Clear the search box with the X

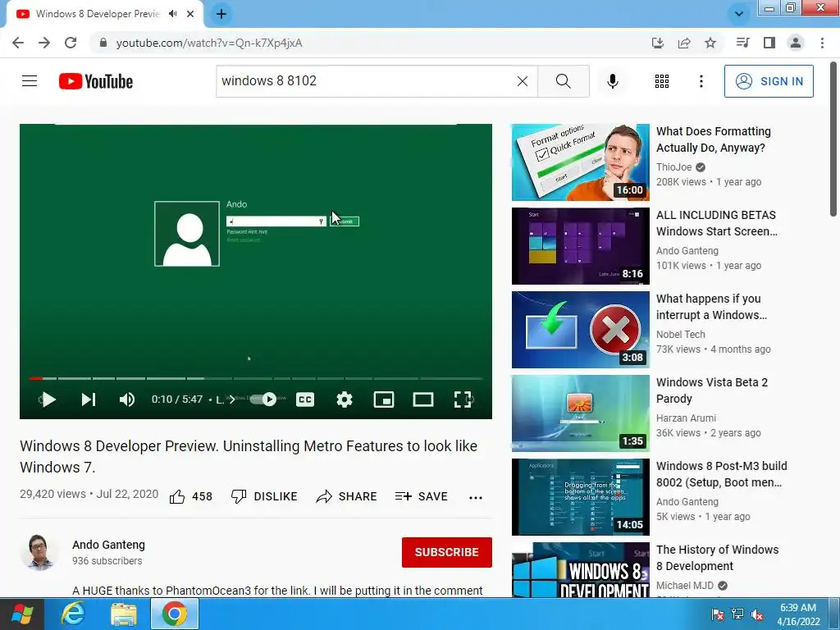click(523, 81)
